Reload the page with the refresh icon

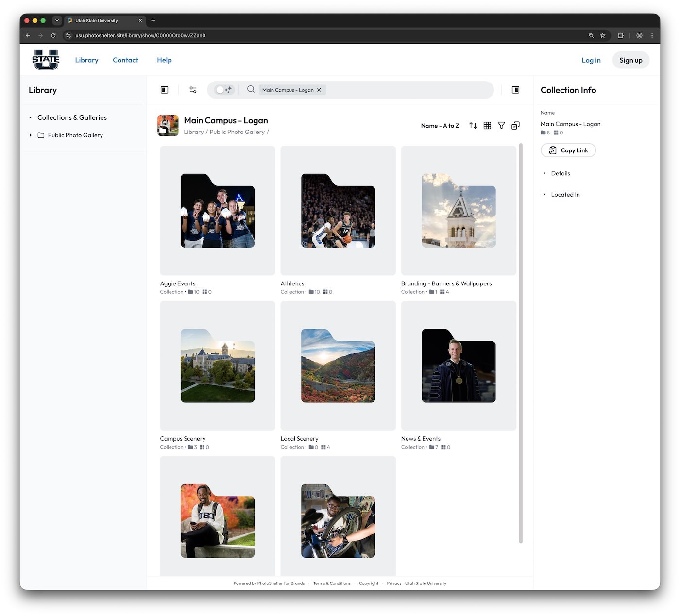pyautogui.click(x=53, y=35)
